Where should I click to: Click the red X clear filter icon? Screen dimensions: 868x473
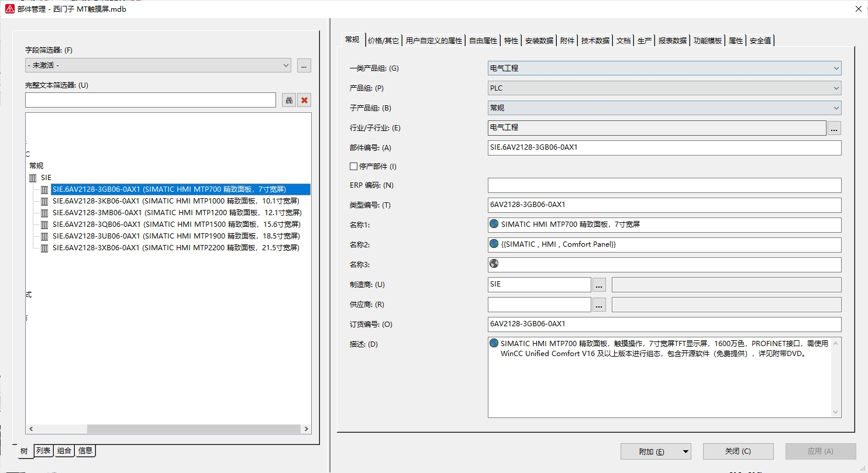pos(304,100)
